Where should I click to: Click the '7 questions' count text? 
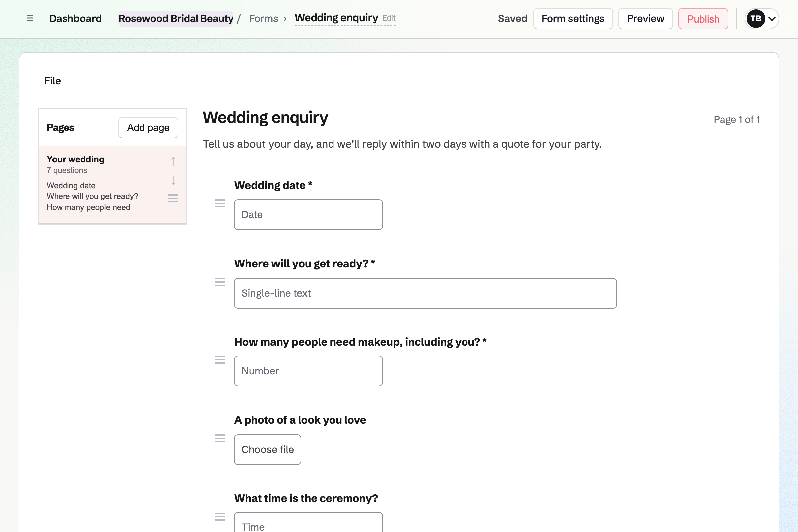coord(67,170)
